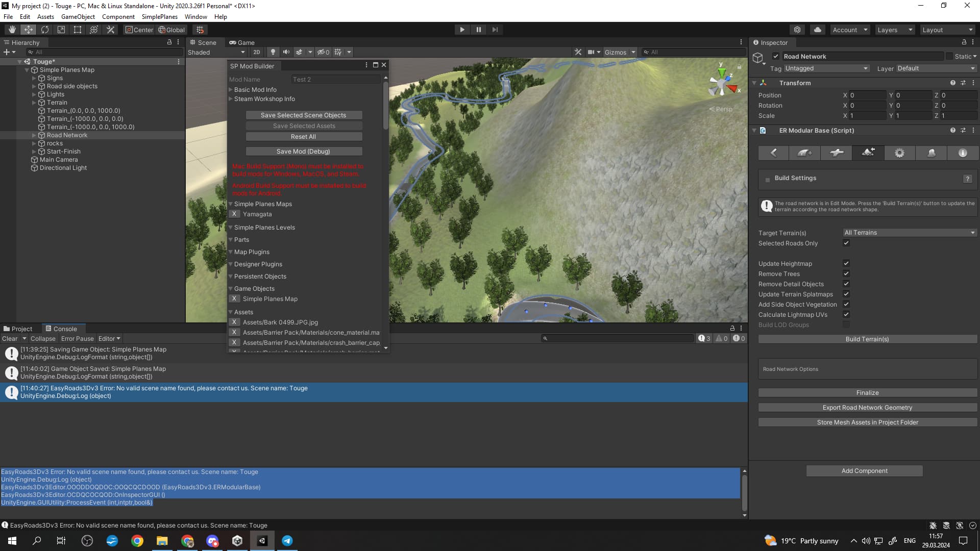Select the Rect transform tool
980x551 pixels.
tap(77, 29)
